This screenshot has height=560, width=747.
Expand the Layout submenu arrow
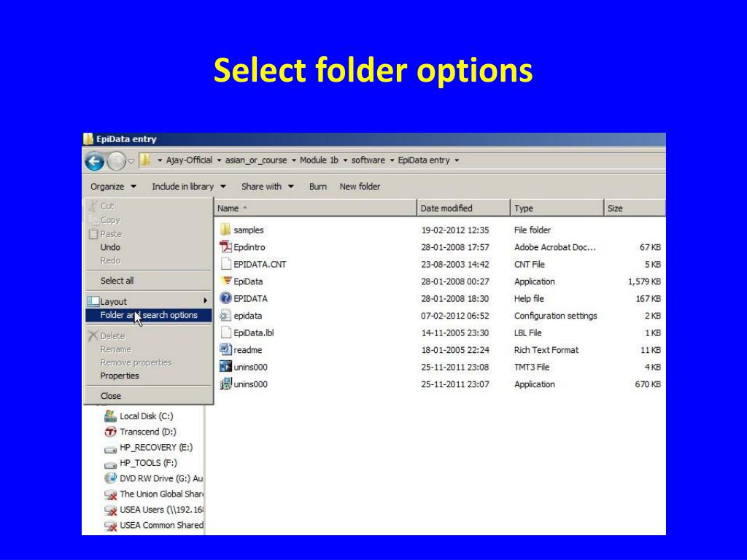coord(205,300)
